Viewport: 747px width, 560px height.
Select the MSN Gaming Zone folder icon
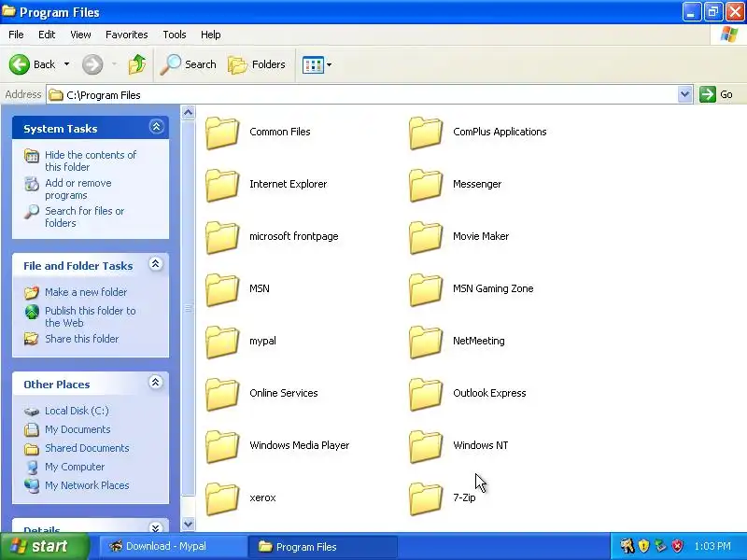click(426, 290)
